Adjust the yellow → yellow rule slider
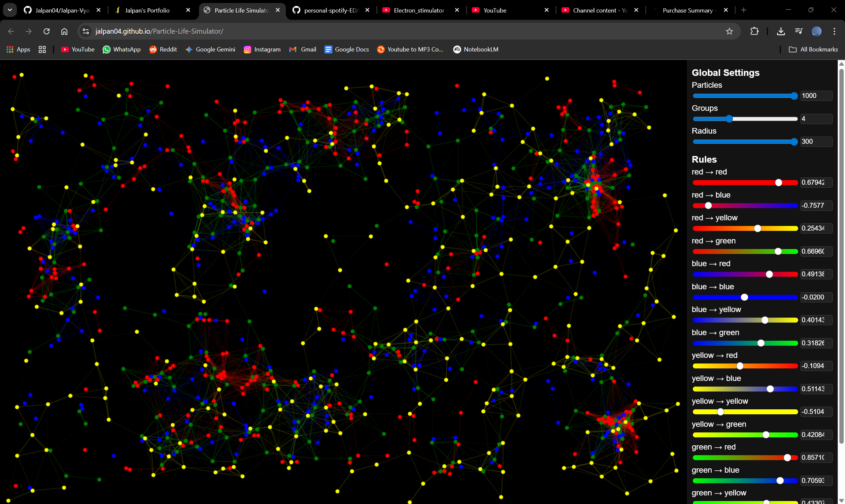Viewport: 845px width, 504px height. tap(745, 412)
